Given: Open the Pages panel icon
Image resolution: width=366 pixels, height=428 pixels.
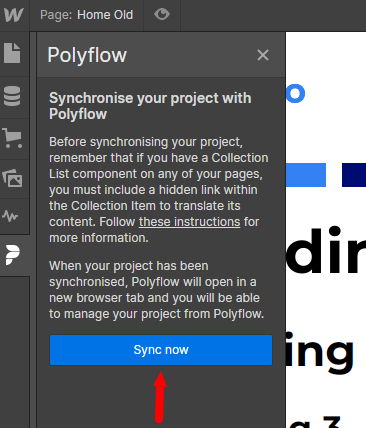Looking at the screenshot, I should point(12,53).
